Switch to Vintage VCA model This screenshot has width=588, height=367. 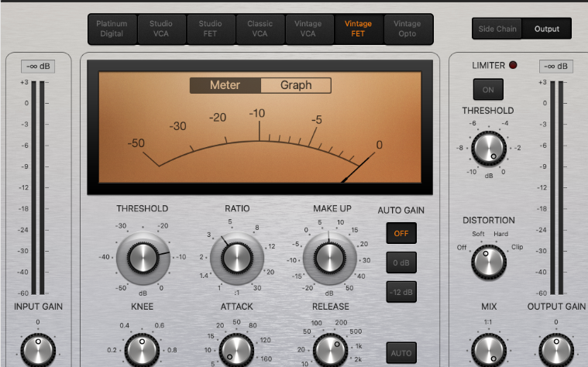[308, 29]
